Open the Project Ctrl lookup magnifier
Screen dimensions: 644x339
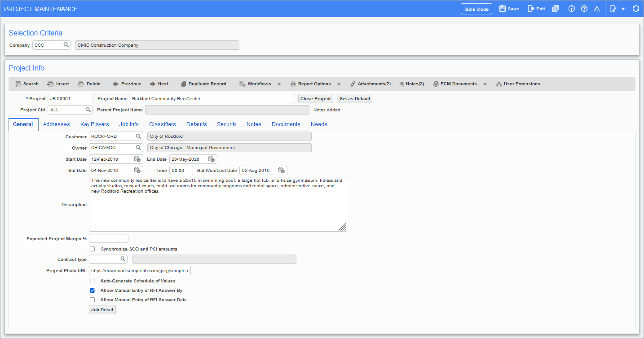[x=88, y=110]
